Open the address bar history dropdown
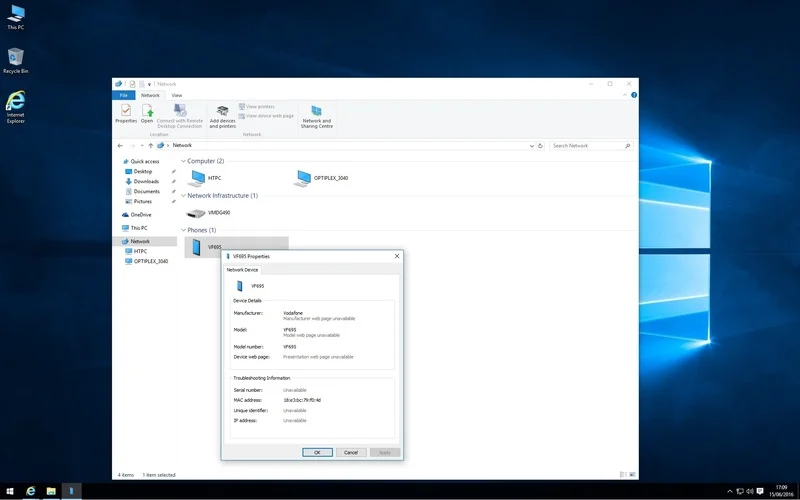The width and height of the screenshot is (800, 500). (x=532, y=145)
